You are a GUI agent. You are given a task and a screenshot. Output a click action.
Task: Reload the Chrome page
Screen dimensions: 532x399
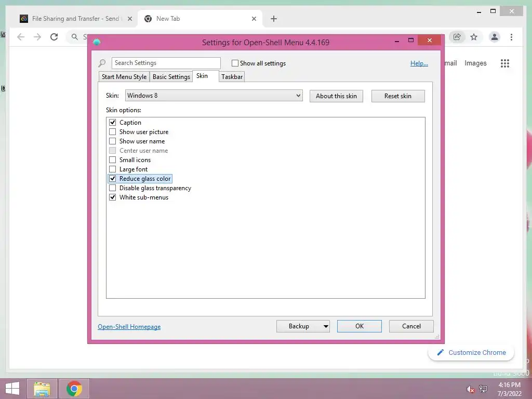pos(54,37)
